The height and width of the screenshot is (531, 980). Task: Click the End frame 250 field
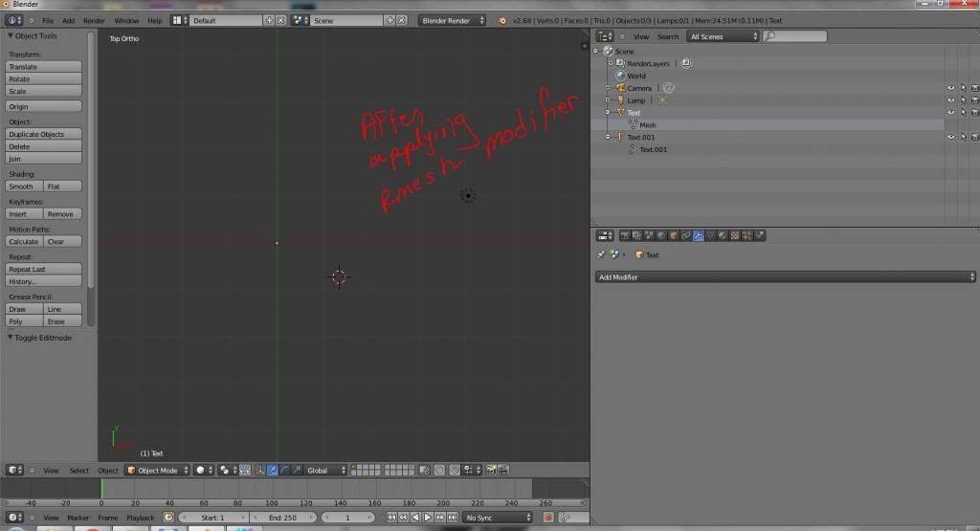(283, 518)
